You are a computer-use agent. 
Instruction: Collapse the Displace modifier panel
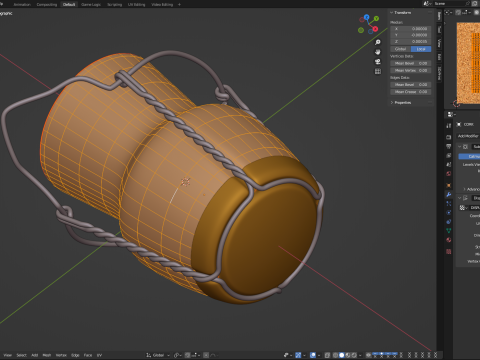point(460,198)
